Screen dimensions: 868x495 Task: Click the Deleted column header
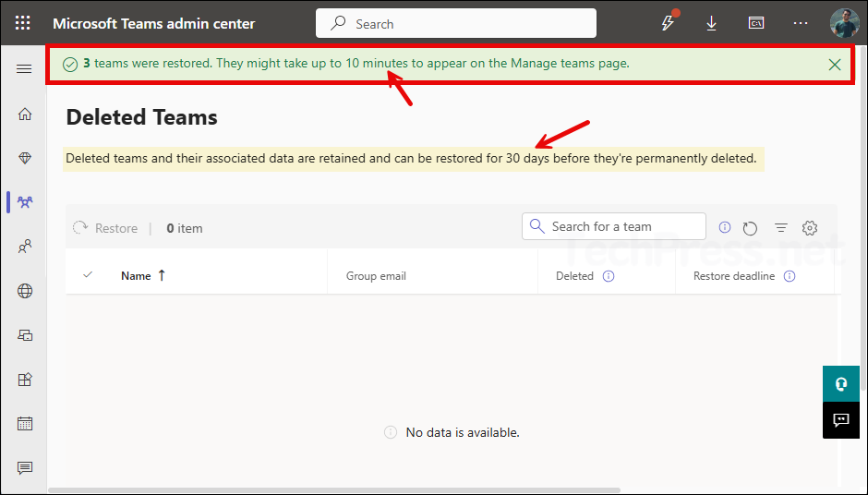tap(574, 276)
